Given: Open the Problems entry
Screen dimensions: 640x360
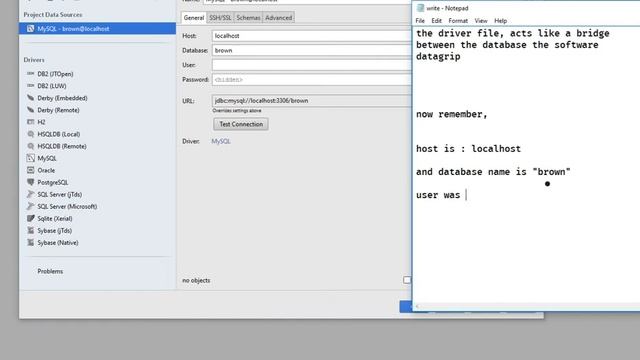Looking at the screenshot, I should click(x=50, y=271).
